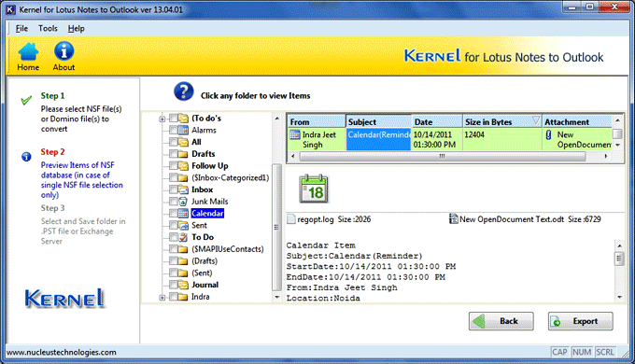The width and height of the screenshot is (635, 364).
Task: Enable the Drafts folder checkbox
Action: [x=174, y=154]
